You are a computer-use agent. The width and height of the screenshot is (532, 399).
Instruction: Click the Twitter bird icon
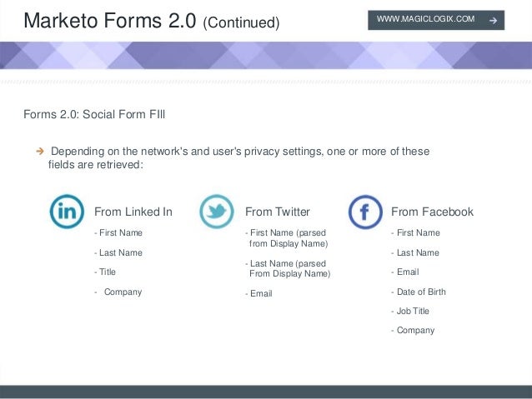[217, 212]
